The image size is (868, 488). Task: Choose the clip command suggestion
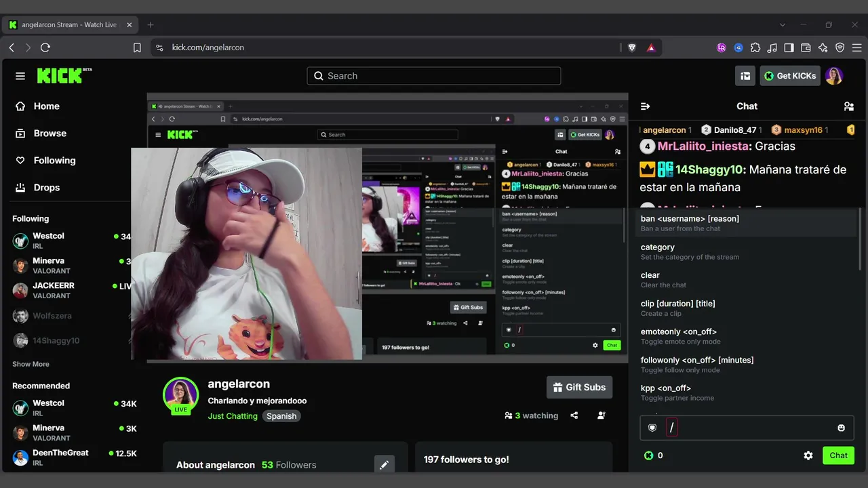click(747, 308)
